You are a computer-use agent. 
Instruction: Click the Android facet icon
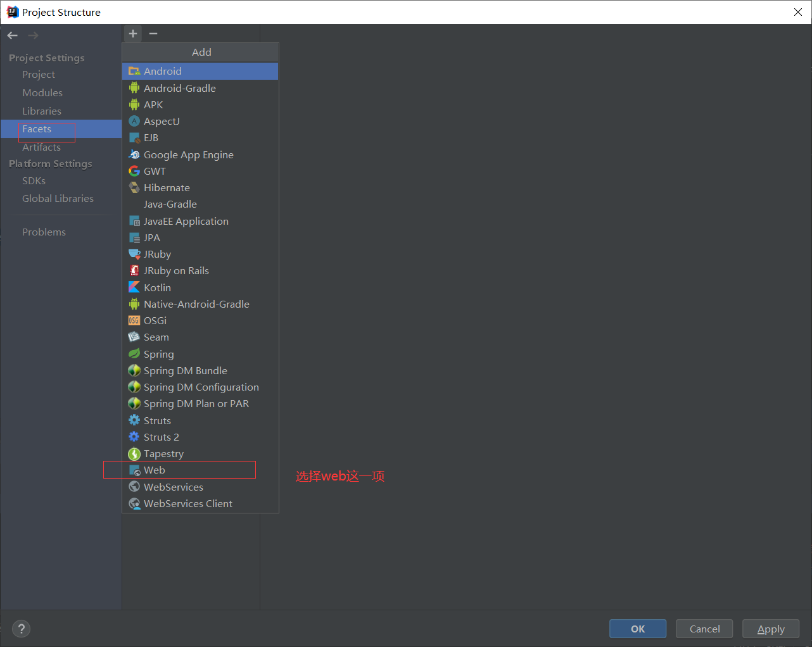point(134,71)
